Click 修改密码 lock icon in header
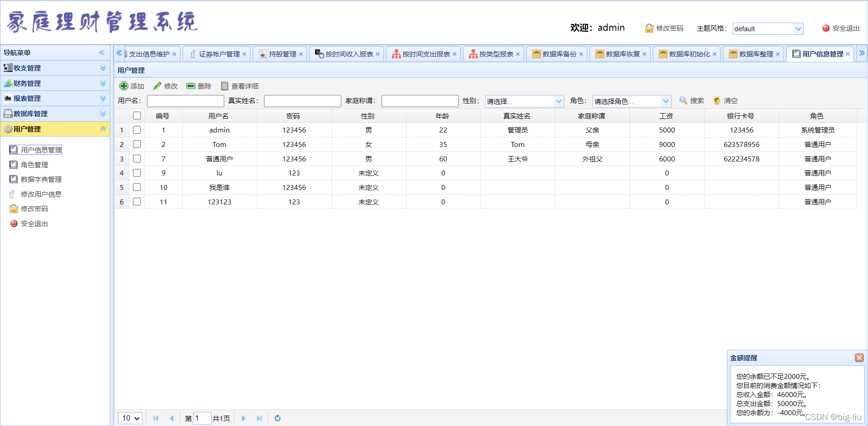 [x=649, y=28]
